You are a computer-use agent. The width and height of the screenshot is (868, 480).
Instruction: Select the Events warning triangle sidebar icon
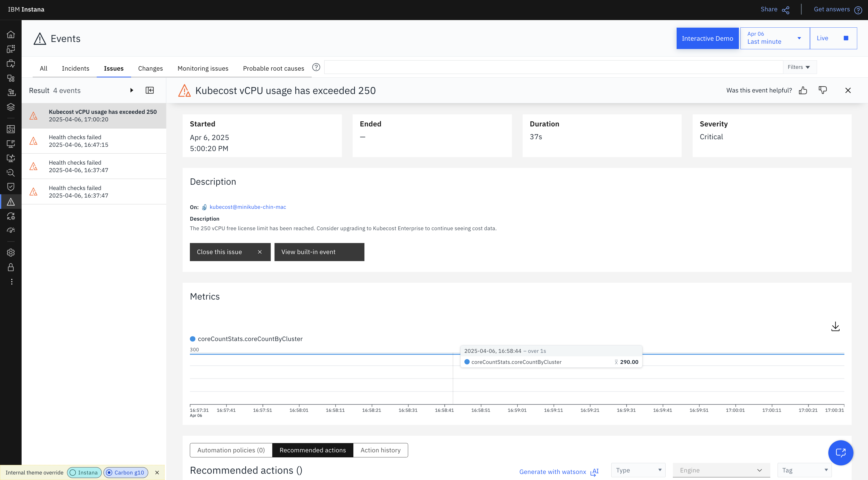tap(11, 202)
